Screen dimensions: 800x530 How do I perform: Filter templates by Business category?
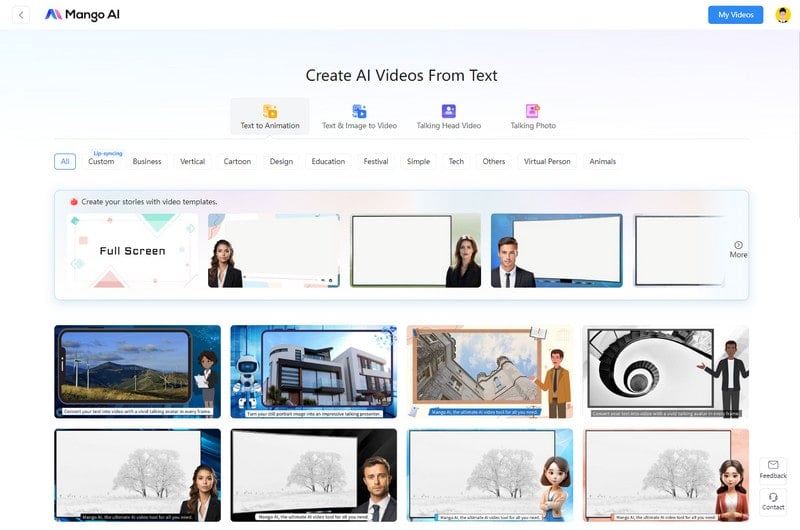point(147,161)
